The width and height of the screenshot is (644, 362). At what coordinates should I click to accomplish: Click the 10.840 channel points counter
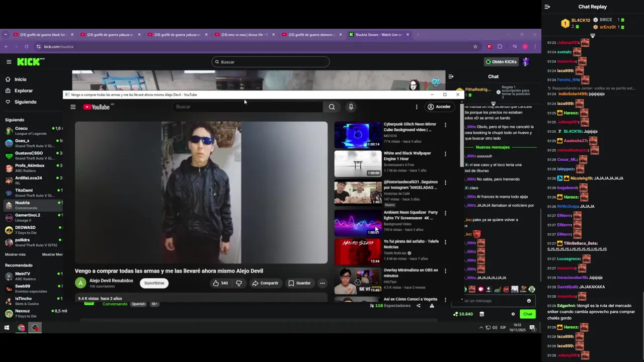(463, 314)
